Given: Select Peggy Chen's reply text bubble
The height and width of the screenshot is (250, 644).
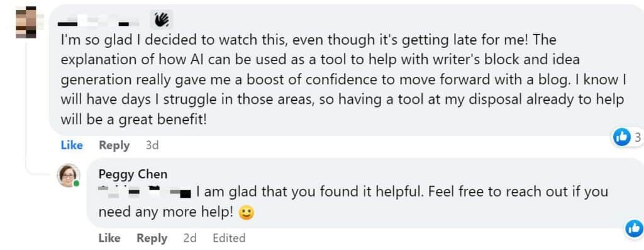Looking at the screenshot, I should [365, 193].
